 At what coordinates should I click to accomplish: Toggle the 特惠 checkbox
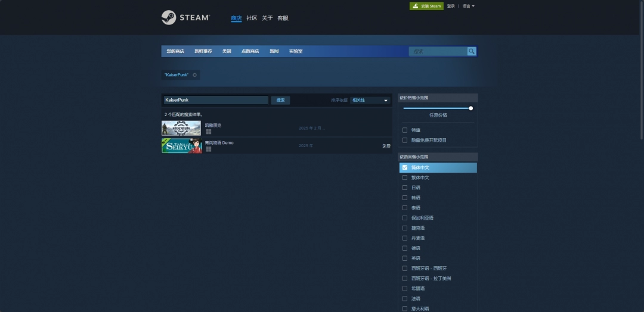pos(405,130)
